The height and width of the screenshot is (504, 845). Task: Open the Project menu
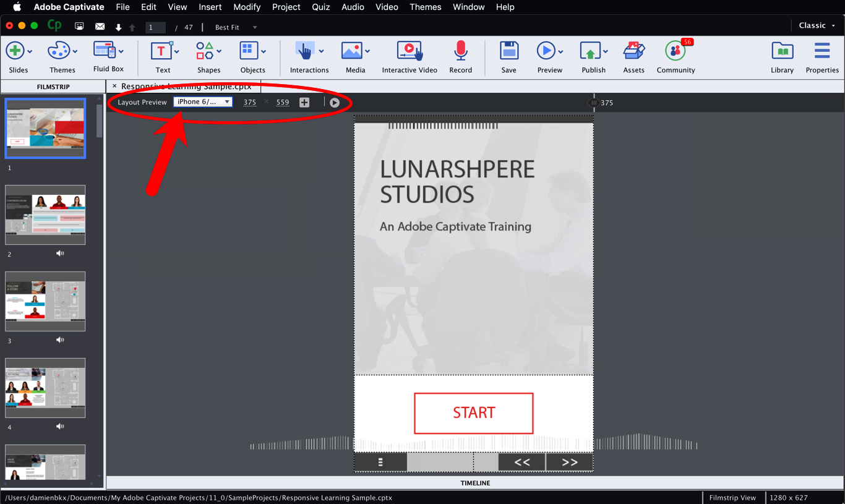[286, 7]
